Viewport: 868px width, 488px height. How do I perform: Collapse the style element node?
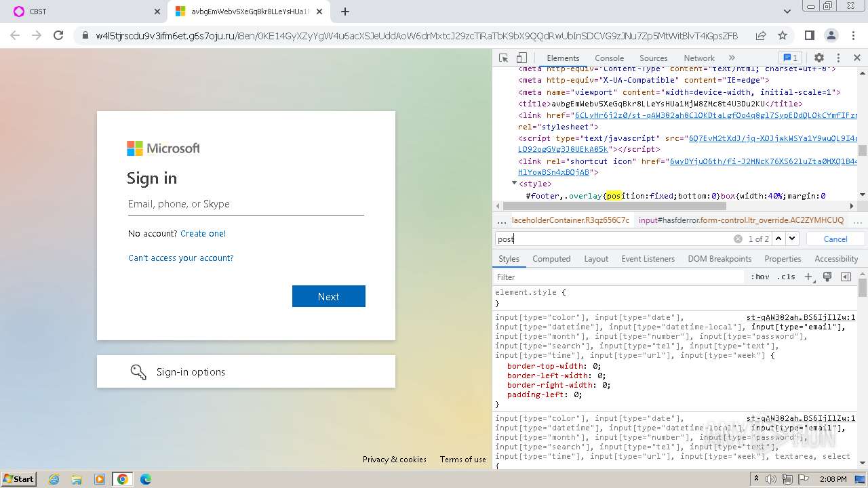pos(514,183)
